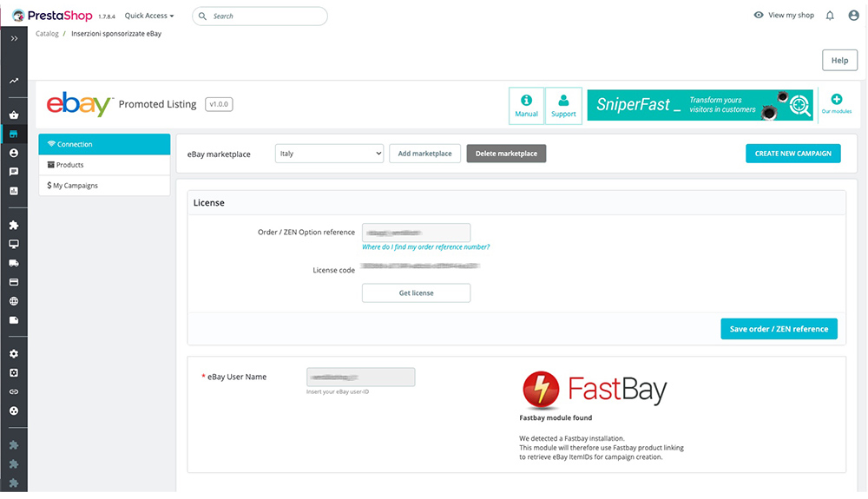Click the Order / ZEN Option reference field
Viewport: 868px width, 499px height.
417,233
